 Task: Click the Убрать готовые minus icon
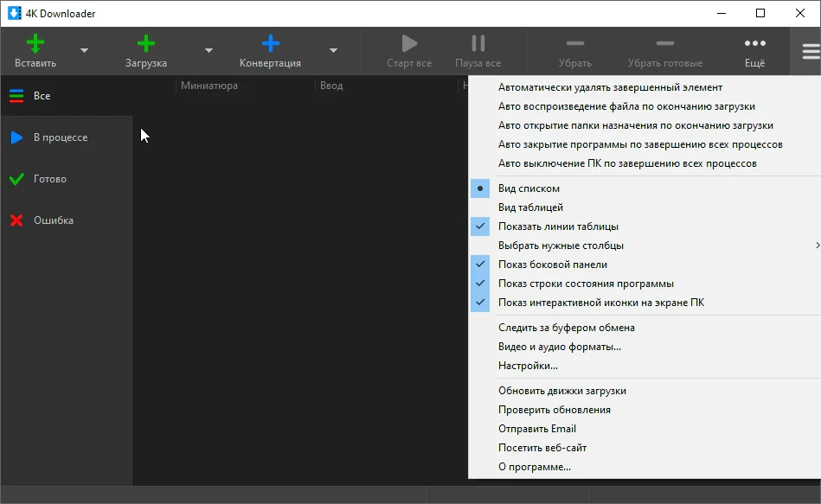pyautogui.click(x=665, y=43)
